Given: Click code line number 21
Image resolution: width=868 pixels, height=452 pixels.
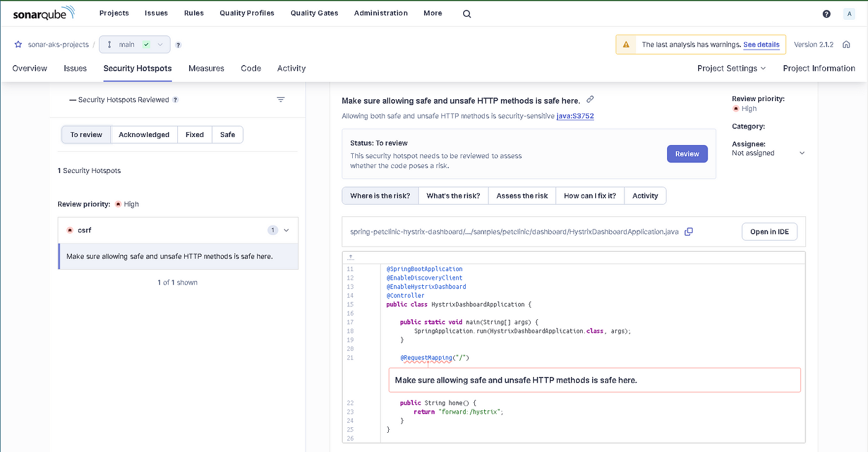Looking at the screenshot, I should tap(350, 358).
